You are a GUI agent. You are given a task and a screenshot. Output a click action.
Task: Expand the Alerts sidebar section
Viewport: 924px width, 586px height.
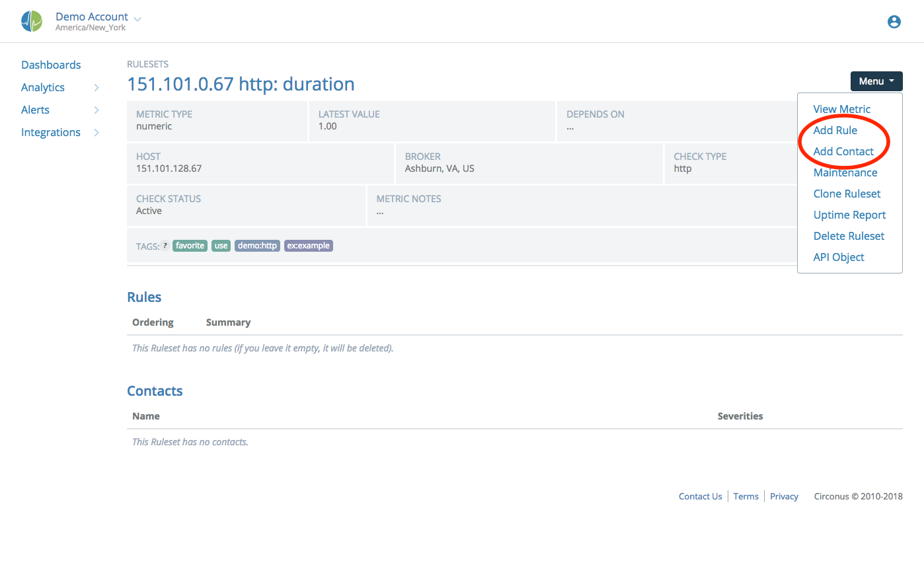pos(35,109)
